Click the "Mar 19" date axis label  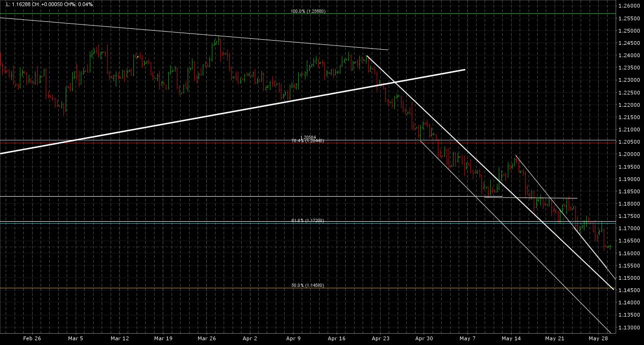coord(163,338)
